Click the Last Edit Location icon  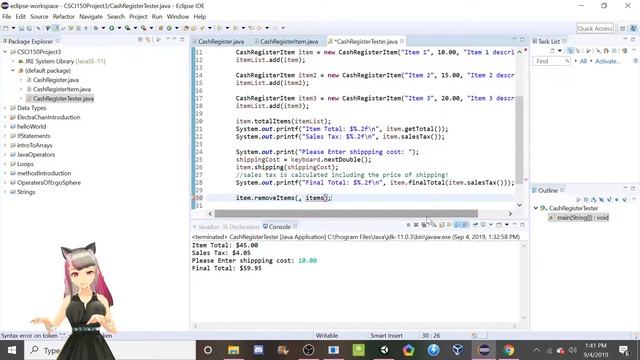pyautogui.click(x=251, y=28)
